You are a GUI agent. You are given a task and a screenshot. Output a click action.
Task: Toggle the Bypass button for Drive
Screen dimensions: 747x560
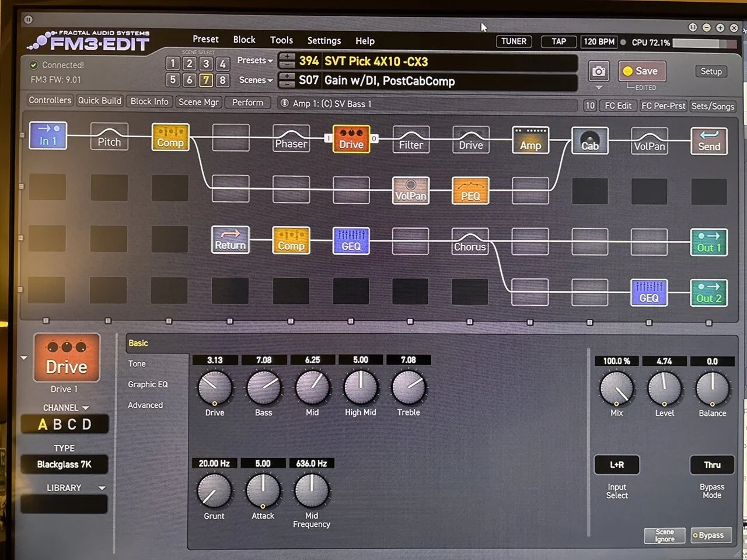click(x=710, y=535)
